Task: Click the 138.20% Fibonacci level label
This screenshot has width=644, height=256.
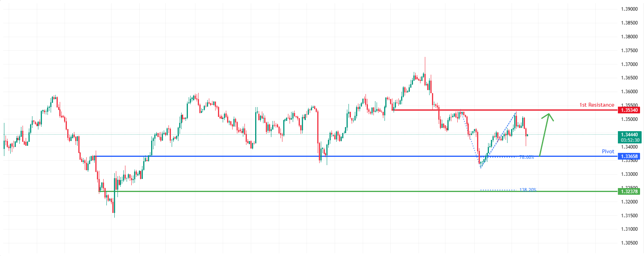Action: (528, 190)
